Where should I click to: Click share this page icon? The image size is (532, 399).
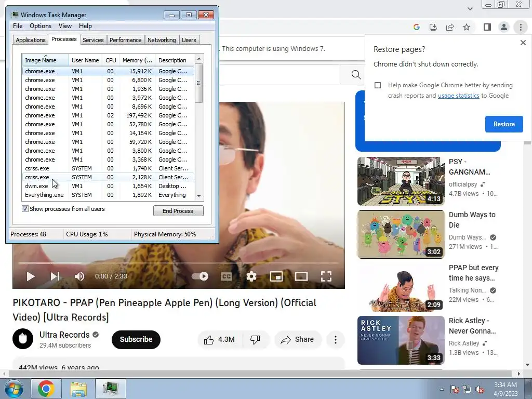point(450,27)
